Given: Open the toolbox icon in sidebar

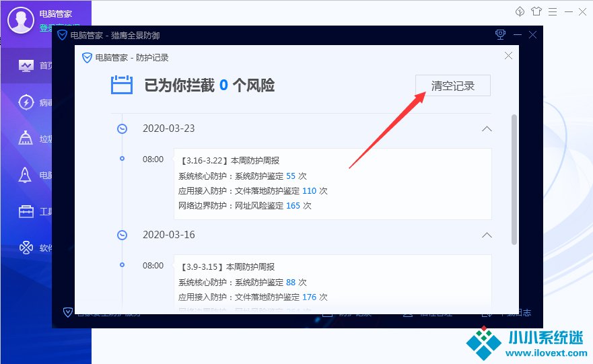Looking at the screenshot, I should (26, 212).
